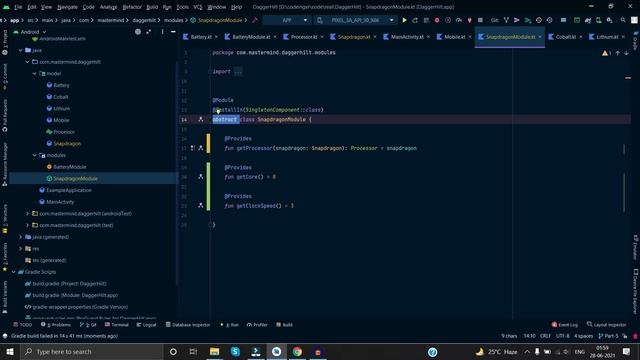Click the gutter icon beside getCore function
The width and height of the screenshot is (640, 360).
pyautogui.click(x=200, y=177)
